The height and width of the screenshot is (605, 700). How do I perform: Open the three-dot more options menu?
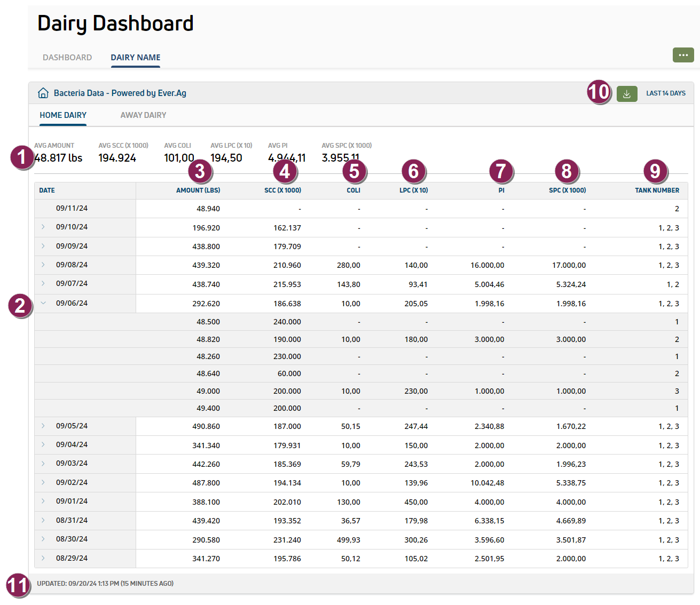683,55
